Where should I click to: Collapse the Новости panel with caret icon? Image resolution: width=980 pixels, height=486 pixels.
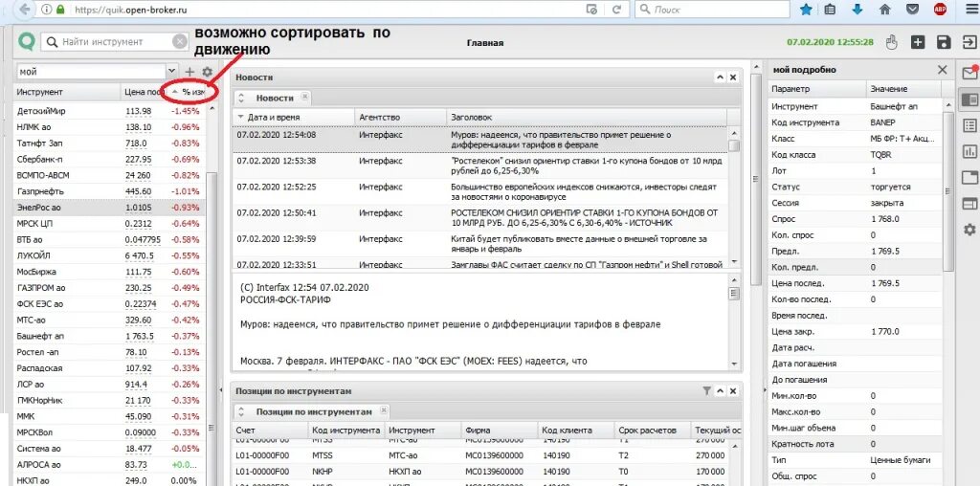(x=720, y=77)
